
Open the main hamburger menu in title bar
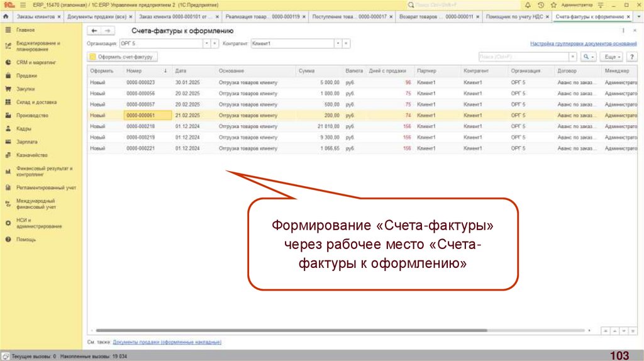point(23,5)
